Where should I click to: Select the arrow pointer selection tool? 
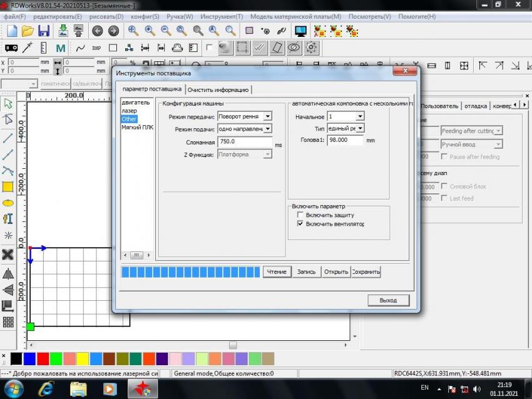coord(8,103)
